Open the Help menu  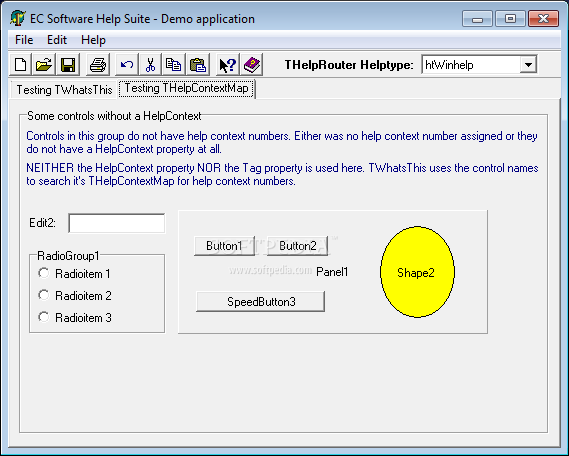(x=93, y=40)
